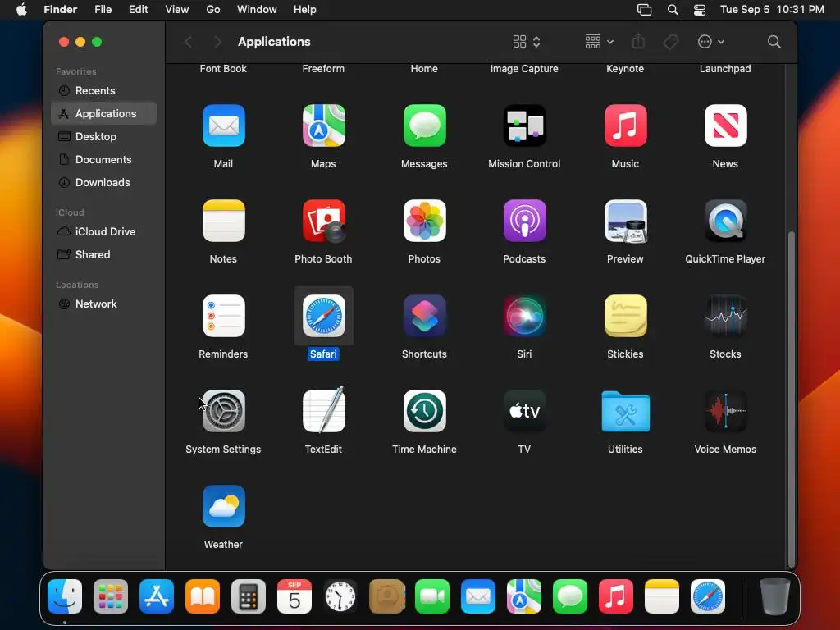The width and height of the screenshot is (840, 630).
Task: Select the TextEdit app icon
Action: tap(323, 410)
